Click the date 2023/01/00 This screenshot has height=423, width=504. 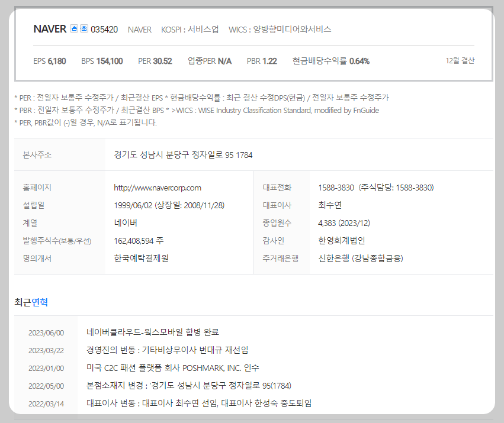pos(46,368)
